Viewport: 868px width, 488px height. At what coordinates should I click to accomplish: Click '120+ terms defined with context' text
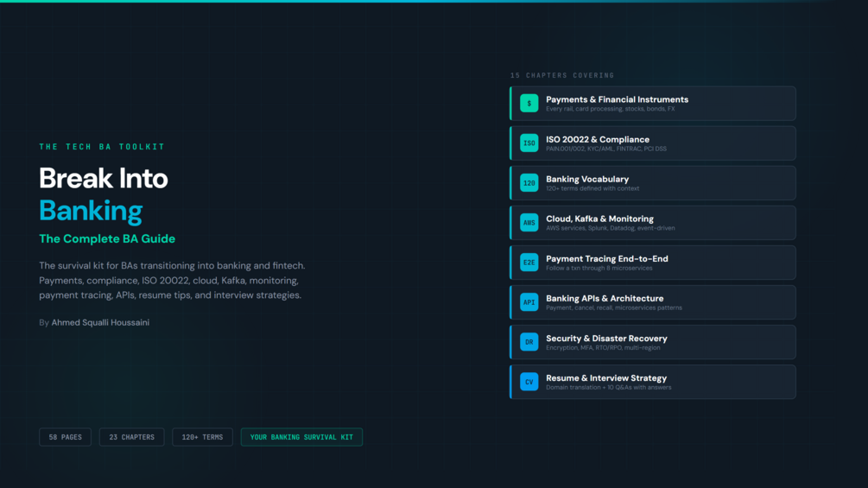pos(592,188)
